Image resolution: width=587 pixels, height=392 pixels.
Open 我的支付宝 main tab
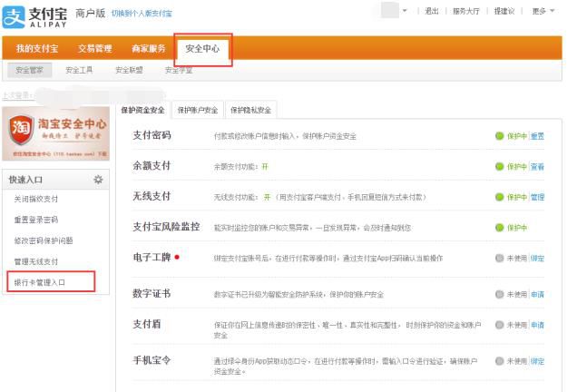coord(37,48)
